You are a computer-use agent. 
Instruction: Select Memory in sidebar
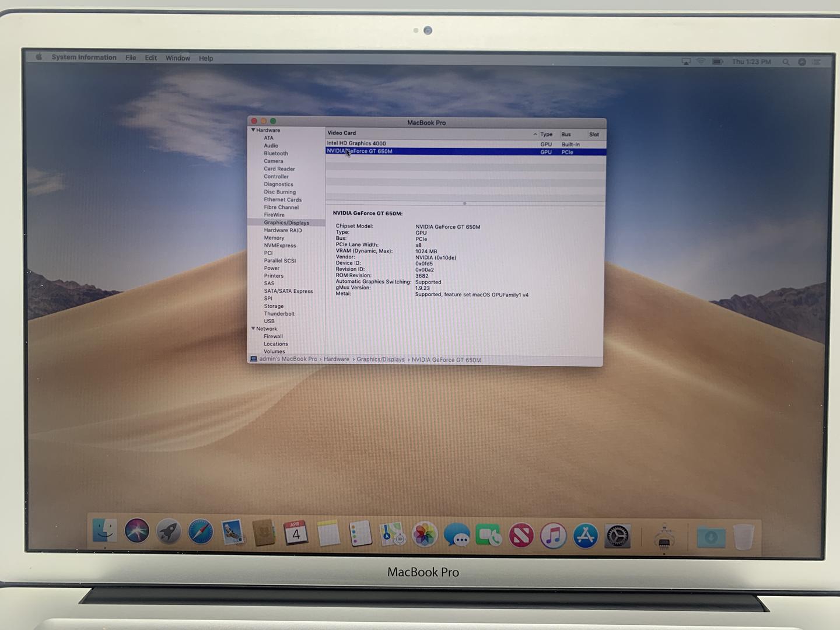point(274,238)
